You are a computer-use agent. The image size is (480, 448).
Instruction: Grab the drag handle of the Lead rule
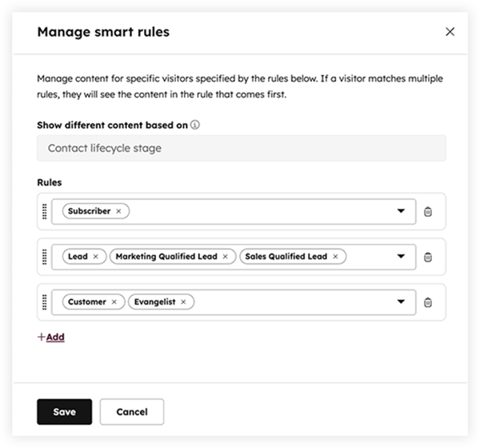coord(44,257)
